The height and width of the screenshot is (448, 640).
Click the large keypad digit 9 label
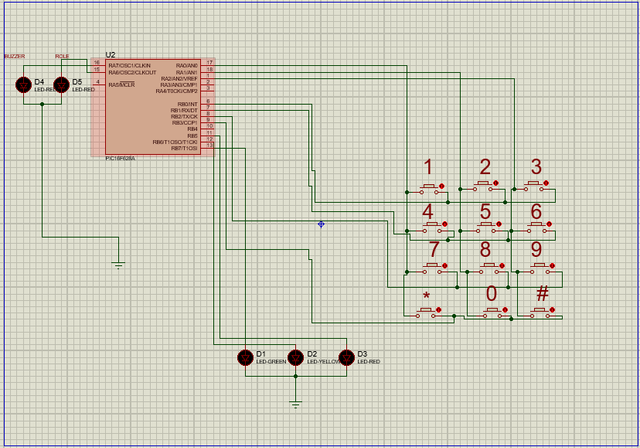(536, 249)
